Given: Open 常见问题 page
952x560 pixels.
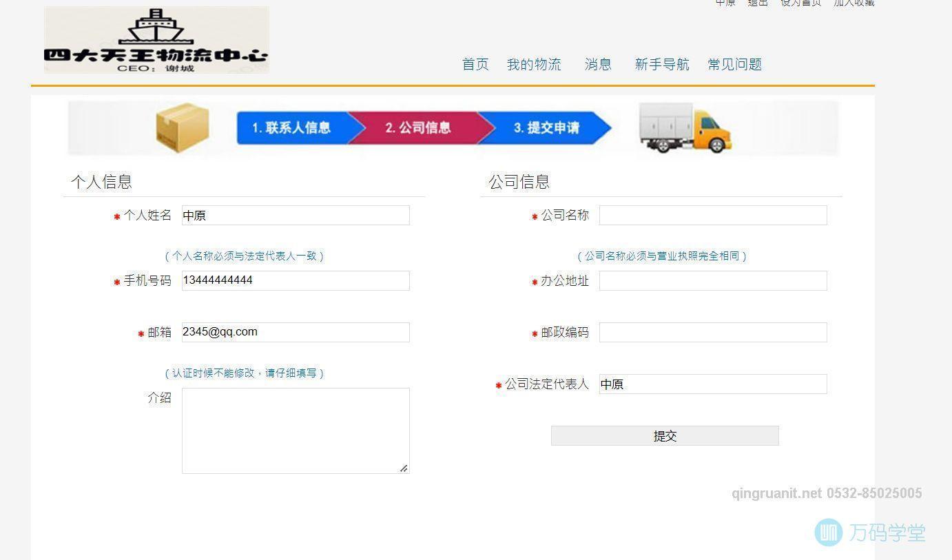Looking at the screenshot, I should tap(734, 64).
